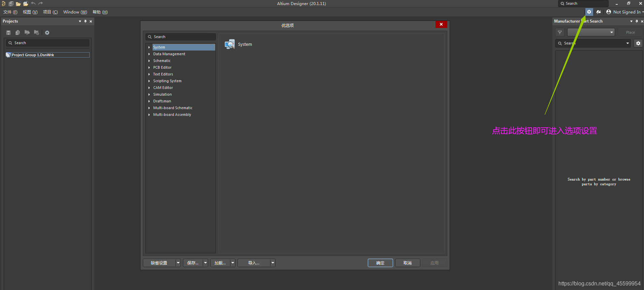This screenshot has width=644, height=290.
Task: Select Multi-board Schematic in preferences tree
Action: (x=173, y=108)
